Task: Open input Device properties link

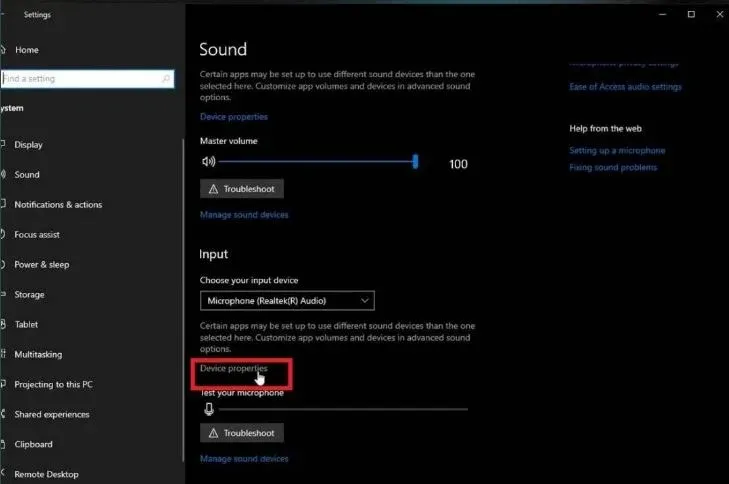Action: coord(234,369)
